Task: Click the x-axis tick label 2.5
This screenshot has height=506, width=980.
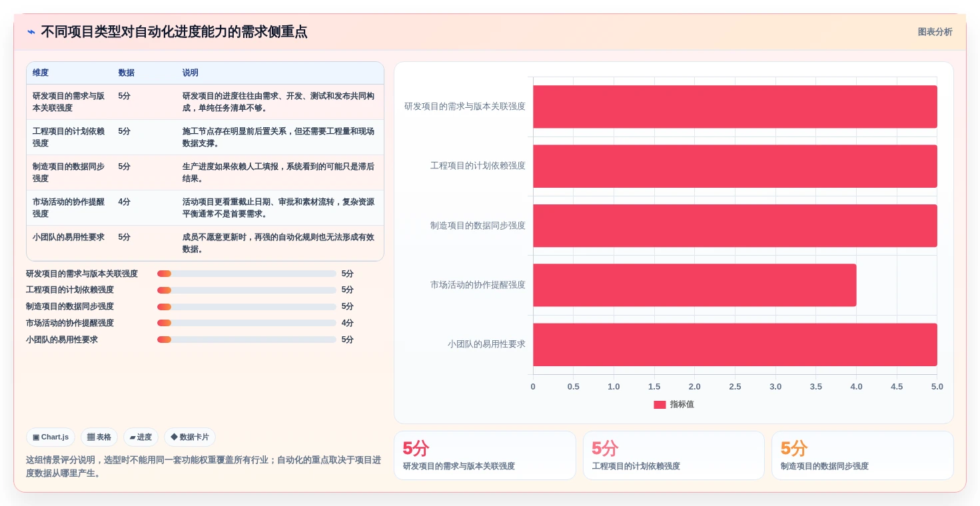Action: point(735,387)
